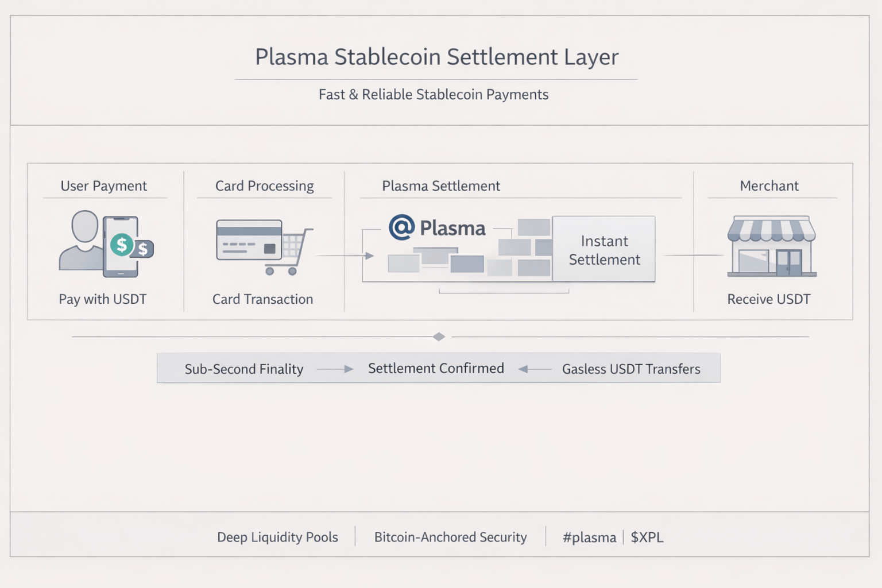Click the $XPL ticker text
Viewport: 882px width, 588px height.
pos(647,537)
